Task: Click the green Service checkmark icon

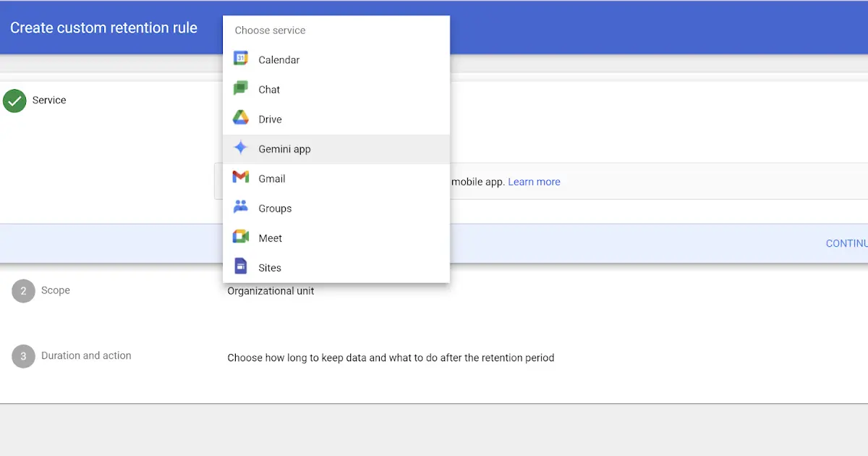Action: click(x=14, y=101)
